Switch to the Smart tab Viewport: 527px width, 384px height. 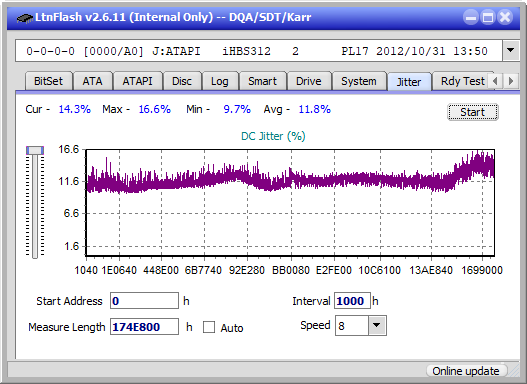coord(262,81)
